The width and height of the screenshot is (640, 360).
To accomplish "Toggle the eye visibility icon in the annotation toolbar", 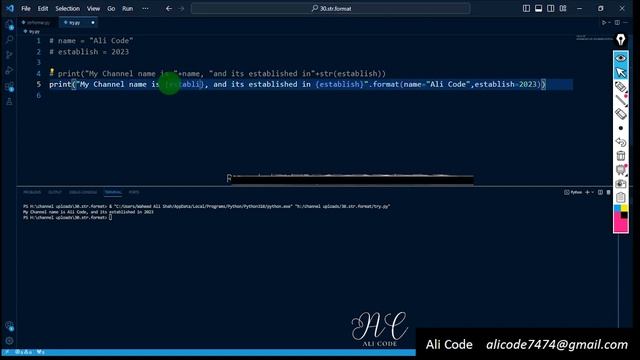I will tap(621, 58).
